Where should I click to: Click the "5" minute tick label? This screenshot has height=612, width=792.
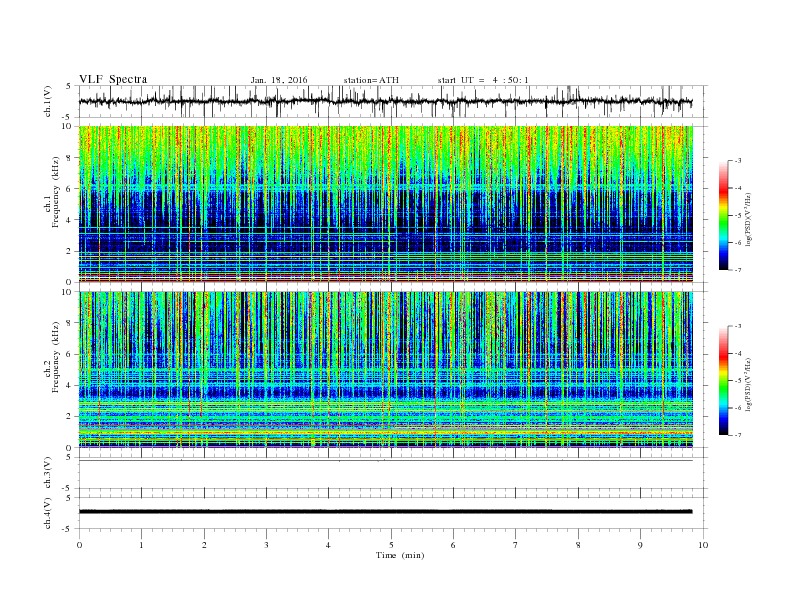point(391,545)
